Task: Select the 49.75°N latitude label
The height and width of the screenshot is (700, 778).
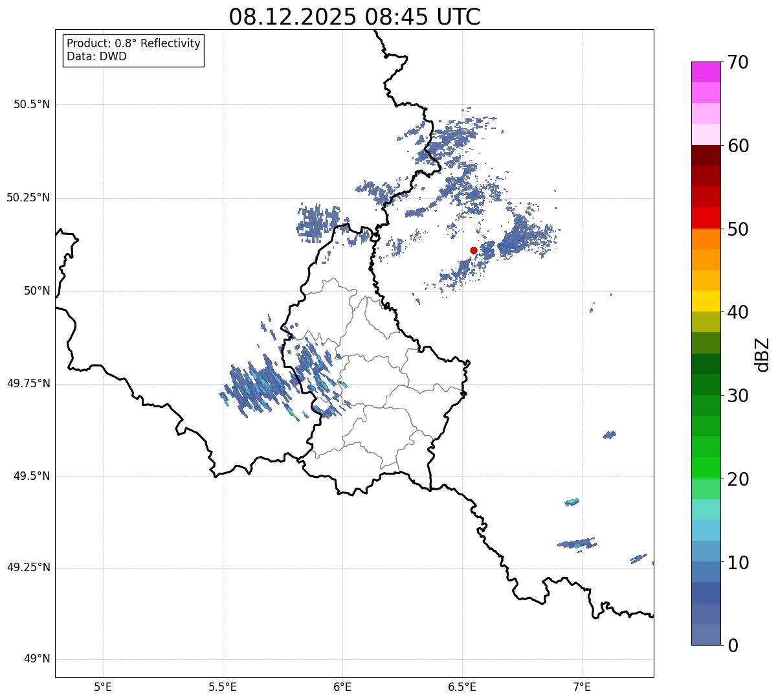Action: pos(28,383)
